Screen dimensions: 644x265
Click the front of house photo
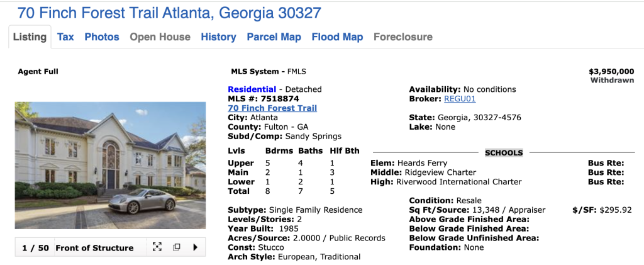(x=110, y=166)
